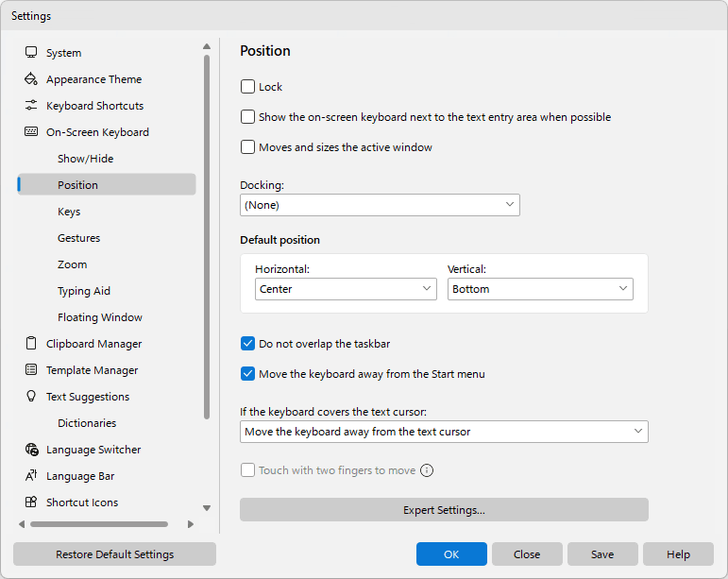Click sidebar horizontal scroll right arrow
Screen dimensions: 728x579
click(x=191, y=524)
